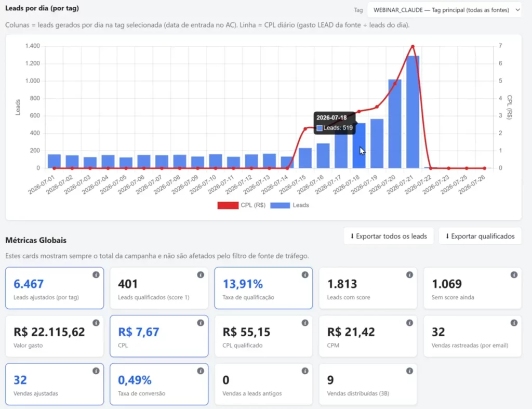Image resolution: width=532 pixels, height=409 pixels.
Task: Click info icon on Leads qualificados card
Action: (201, 274)
